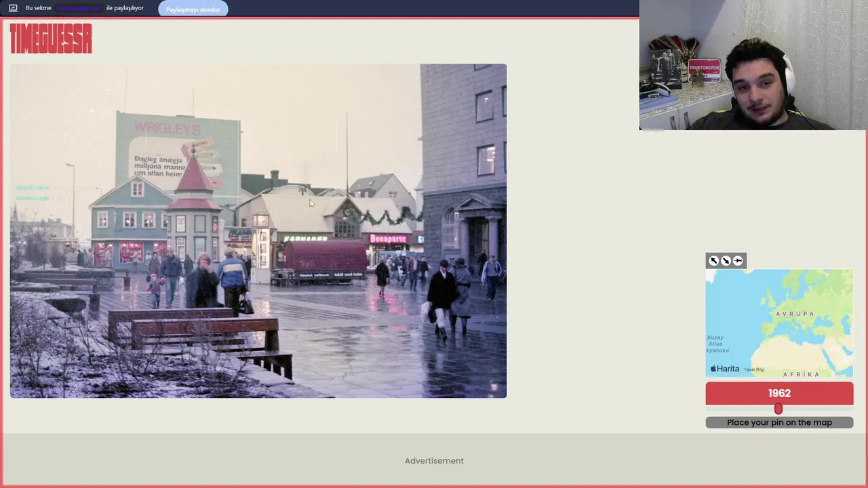Click the Kuzey Atlas Okyanusu map label
Viewport: 868px width, 488px height.
[x=717, y=344]
